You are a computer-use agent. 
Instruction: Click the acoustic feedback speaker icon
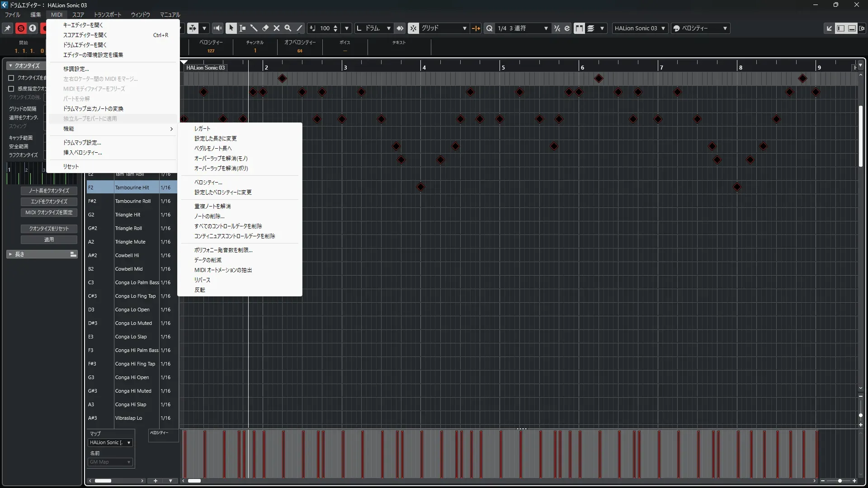pos(218,28)
